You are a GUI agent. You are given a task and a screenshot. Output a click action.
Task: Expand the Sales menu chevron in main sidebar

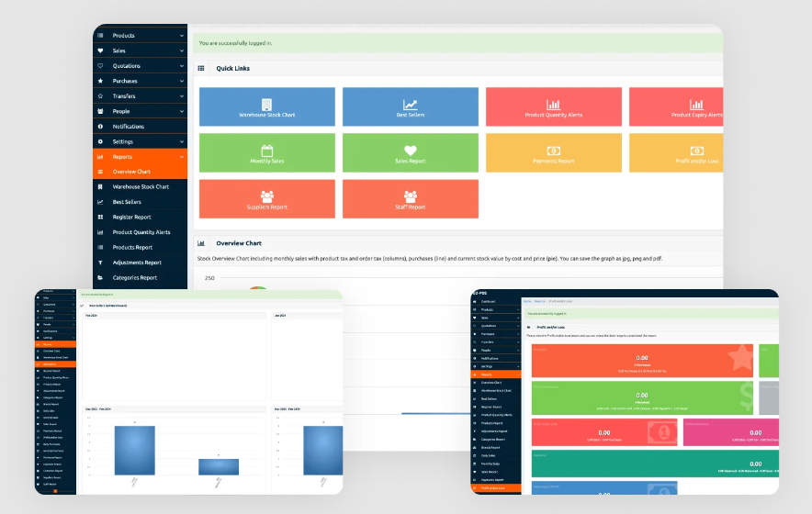pos(182,50)
